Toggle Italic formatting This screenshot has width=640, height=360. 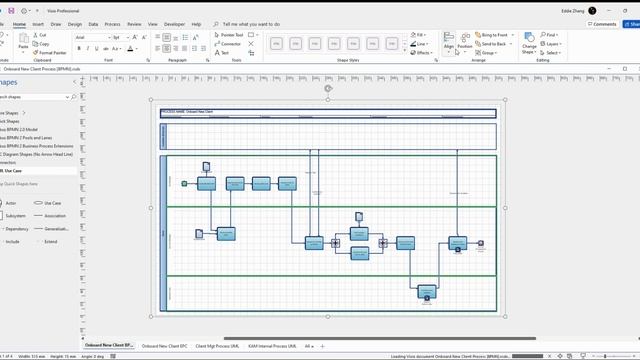point(88,49)
